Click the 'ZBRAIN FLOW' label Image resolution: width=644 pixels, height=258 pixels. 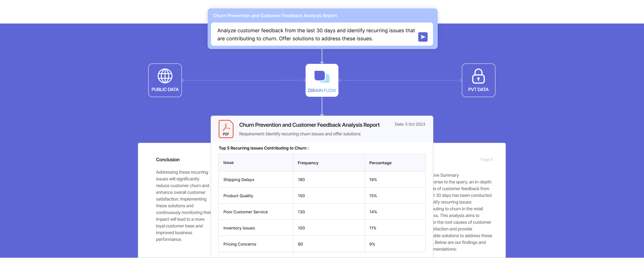tap(322, 91)
